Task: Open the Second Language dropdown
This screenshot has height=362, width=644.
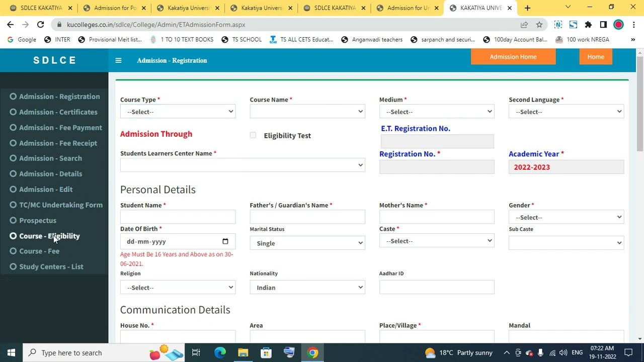Action: pos(566,112)
